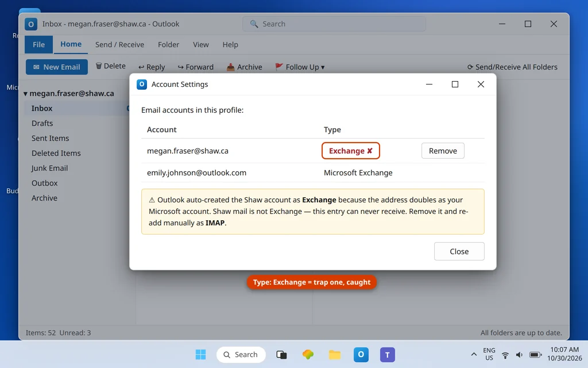Click the Items: 52 Unread: 3 status text
The height and width of the screenshot is (368, 588).
[x=58, y=333]
